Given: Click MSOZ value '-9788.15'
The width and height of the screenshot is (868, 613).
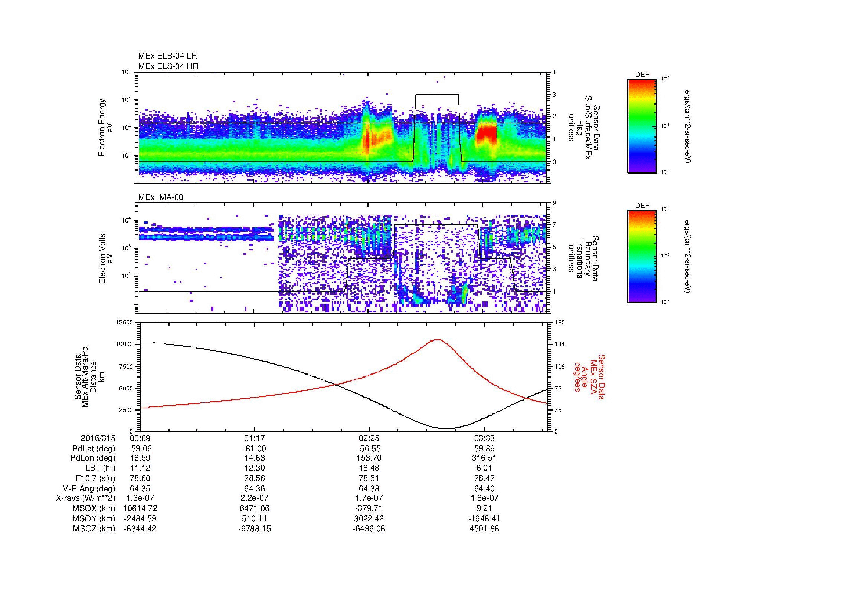Looking at the screenshot, I should pyautogui.click(x=255, y=529).
